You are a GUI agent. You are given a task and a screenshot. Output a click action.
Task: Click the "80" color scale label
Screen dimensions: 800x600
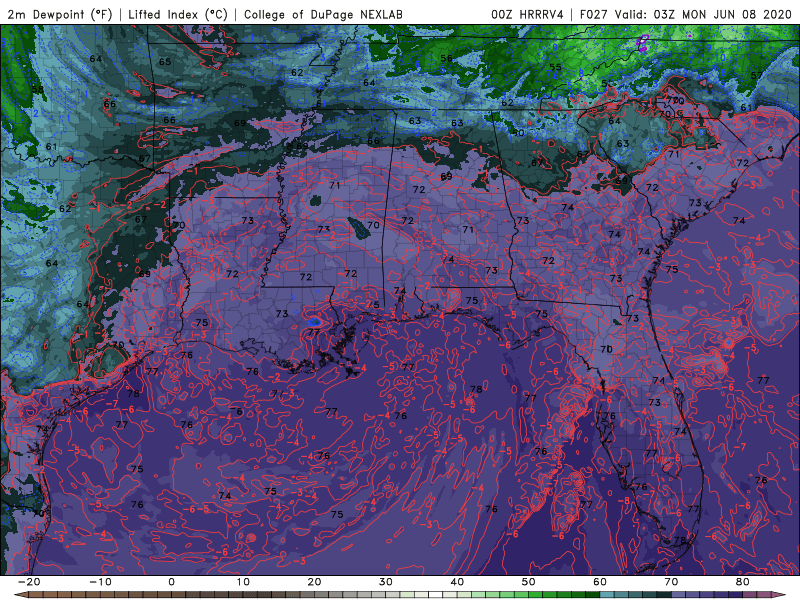pos(743,582)
